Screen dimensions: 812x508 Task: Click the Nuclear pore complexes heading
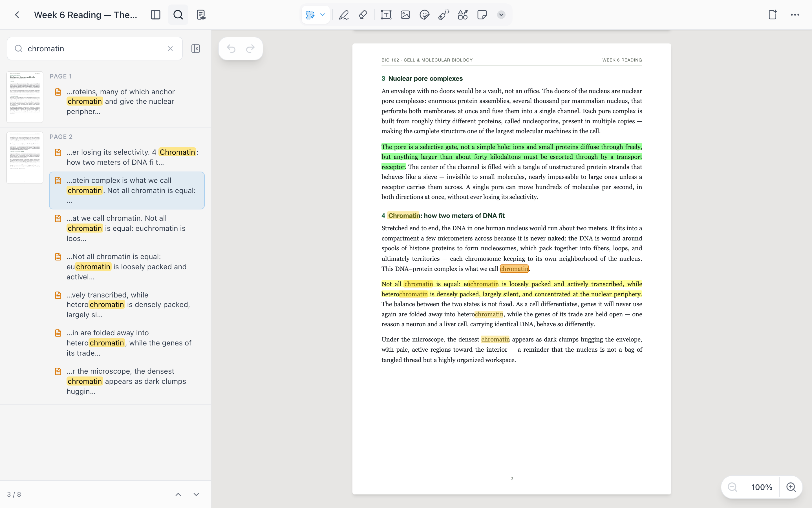click(422, 78)
